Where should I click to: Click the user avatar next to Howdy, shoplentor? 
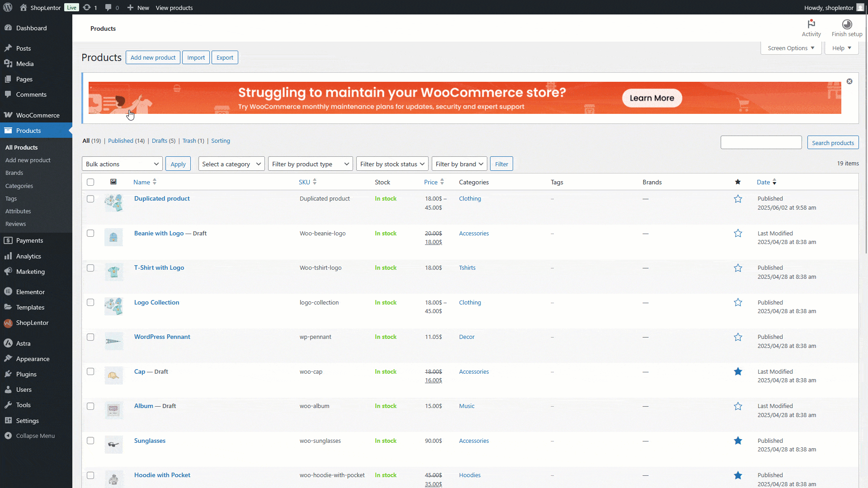[x=859, y=7]
